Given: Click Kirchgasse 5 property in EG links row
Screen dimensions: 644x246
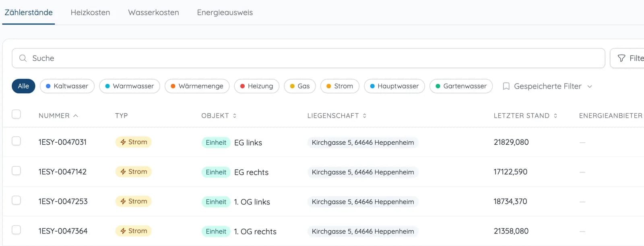Looking at the screenshot, I should coord(363,143).
